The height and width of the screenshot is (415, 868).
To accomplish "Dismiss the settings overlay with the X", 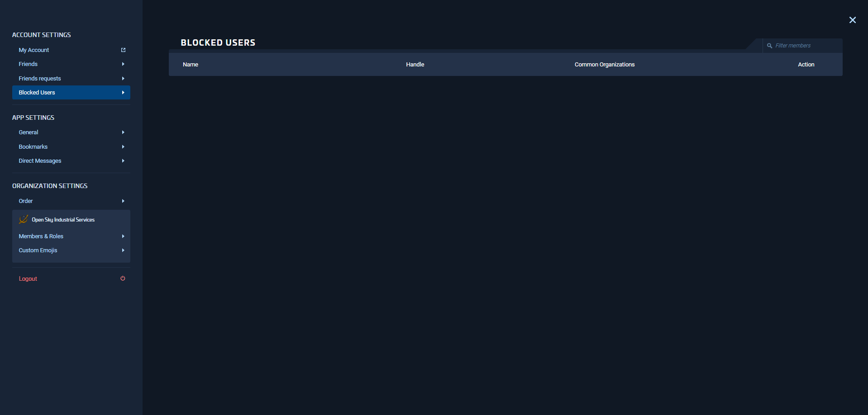I will tap(852, 20).
